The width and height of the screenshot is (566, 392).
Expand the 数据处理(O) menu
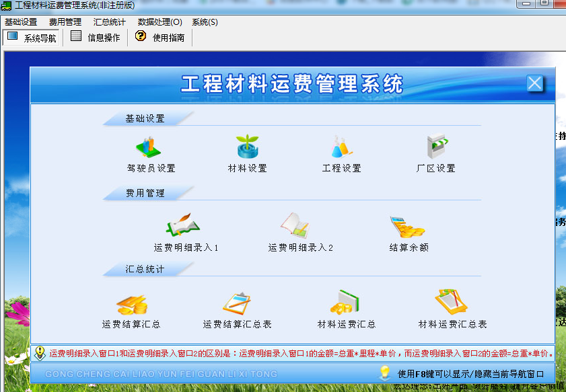(160, 22)
